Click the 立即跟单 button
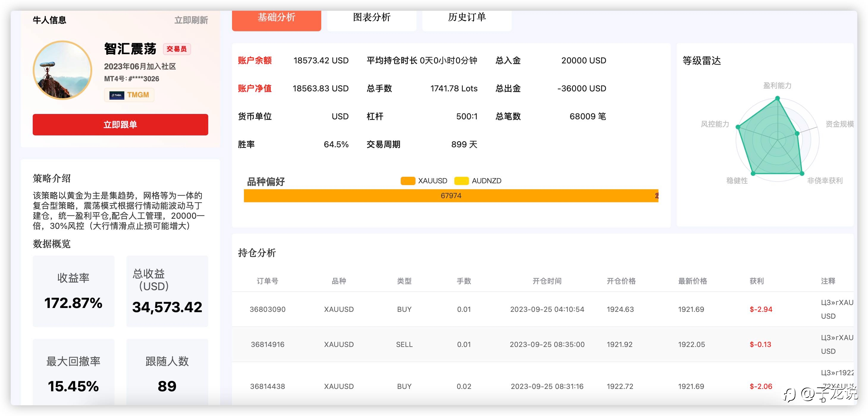The height and width of the screenshot is (416, 868). tap(120, 124)
